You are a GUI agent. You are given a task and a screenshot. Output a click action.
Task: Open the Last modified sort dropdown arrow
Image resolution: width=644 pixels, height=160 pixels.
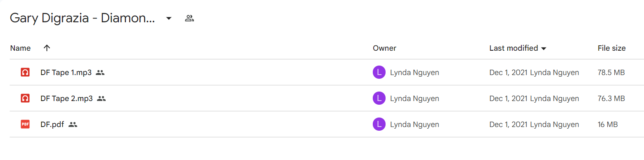tap(544, 49)
